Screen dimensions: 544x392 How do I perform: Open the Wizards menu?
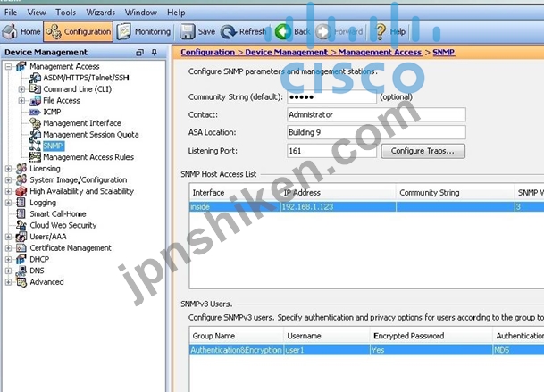pyautogui.click(x=101, y=13)
